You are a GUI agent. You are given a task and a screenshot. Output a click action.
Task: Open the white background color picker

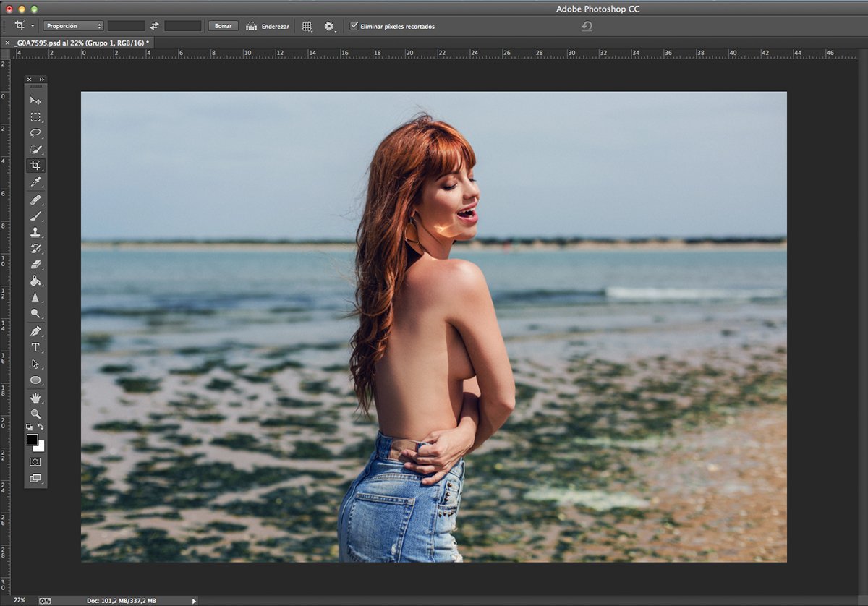tap(41, 448)
